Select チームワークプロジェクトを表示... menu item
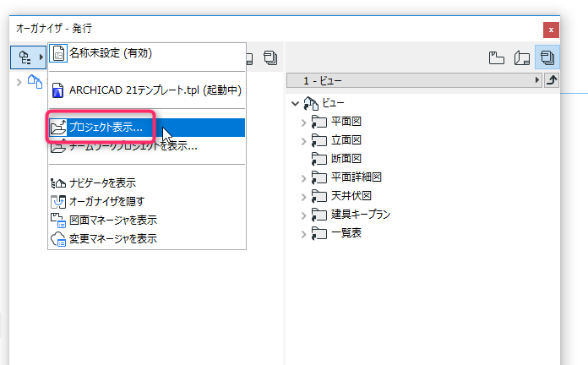Viewport: 588px width, 365px height. click(147, 146)
